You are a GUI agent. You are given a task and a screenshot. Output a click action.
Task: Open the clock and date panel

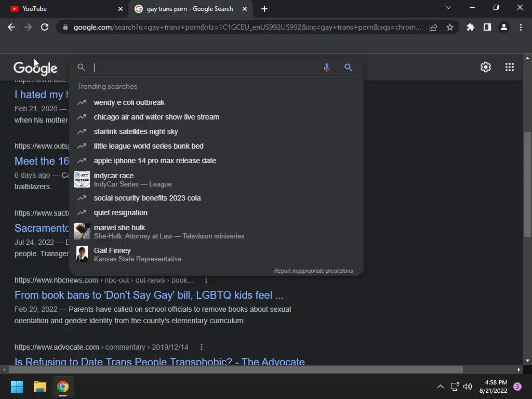point(494,387)
